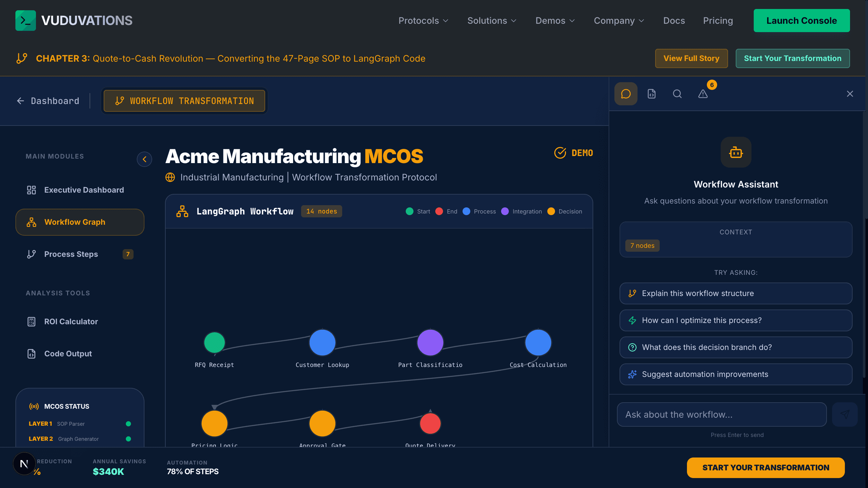868x488 pixels.
Task: Open the code file tab icon
Action: coord(651,94)
